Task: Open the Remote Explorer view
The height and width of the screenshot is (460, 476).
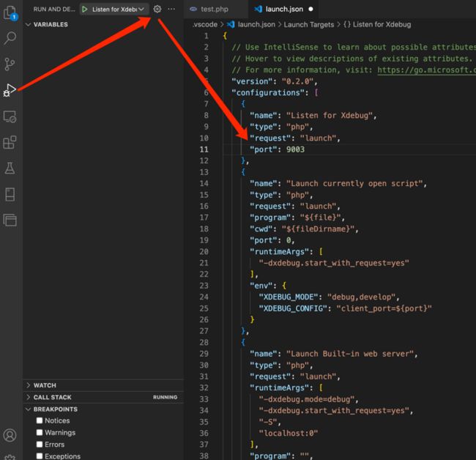Action: pos(10,116)
